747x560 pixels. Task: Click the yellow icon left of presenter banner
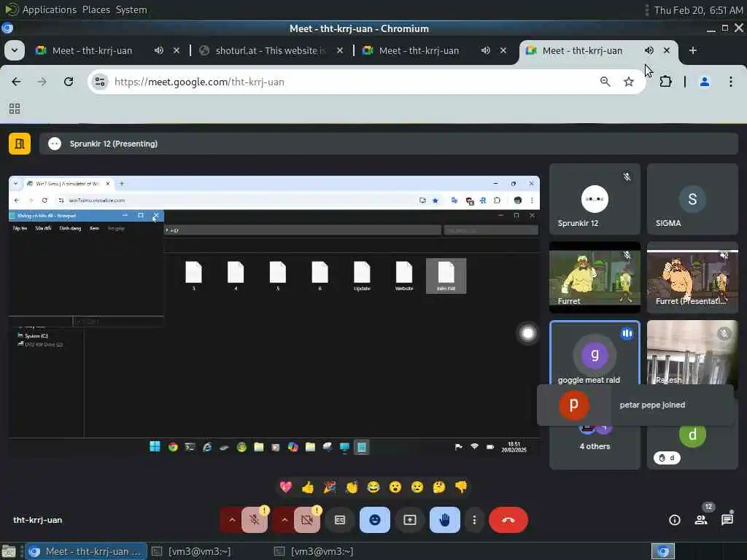(x=20, y=144)
